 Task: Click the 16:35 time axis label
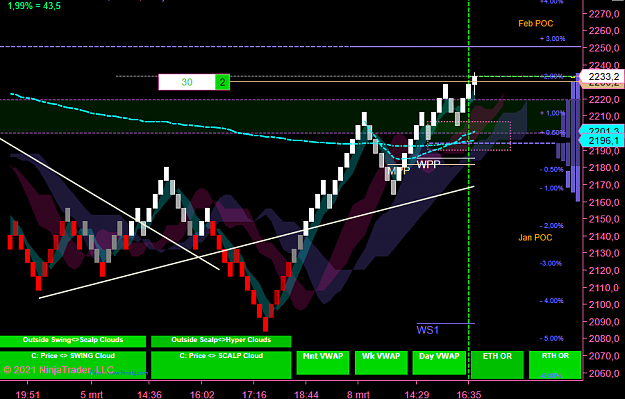coord(468,395)
